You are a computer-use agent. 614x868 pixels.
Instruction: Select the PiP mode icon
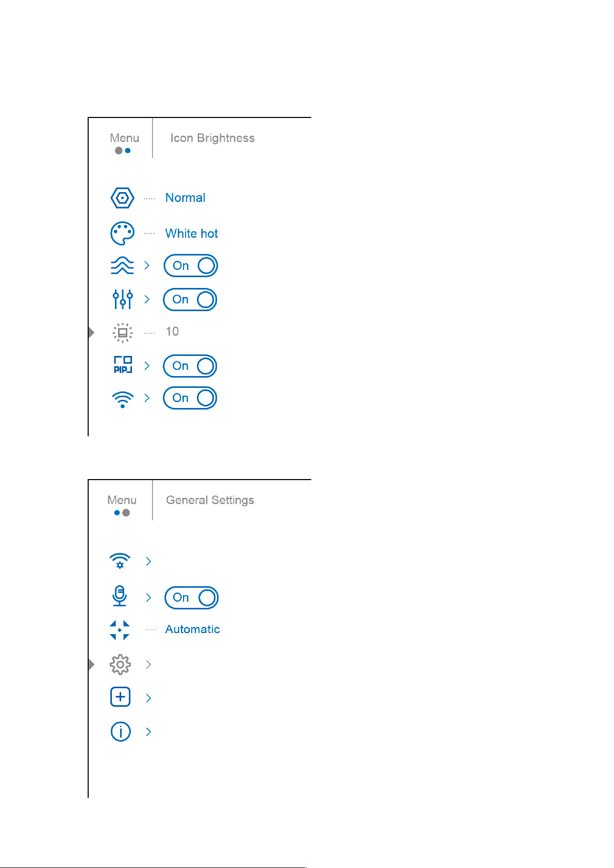(x=123, y=365)
